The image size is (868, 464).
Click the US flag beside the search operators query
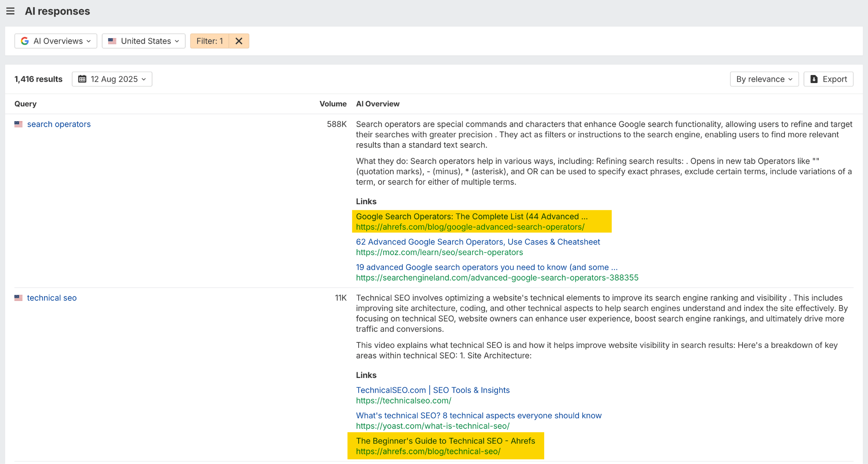click(x=18, y=124)
